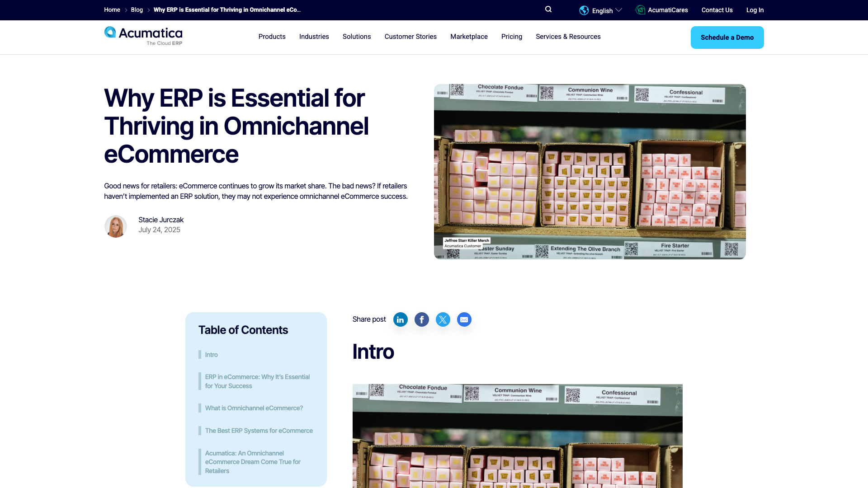Viewport: 868px width, 488px height.
Task: Share post by email icon
Action: tap(464, 319)
